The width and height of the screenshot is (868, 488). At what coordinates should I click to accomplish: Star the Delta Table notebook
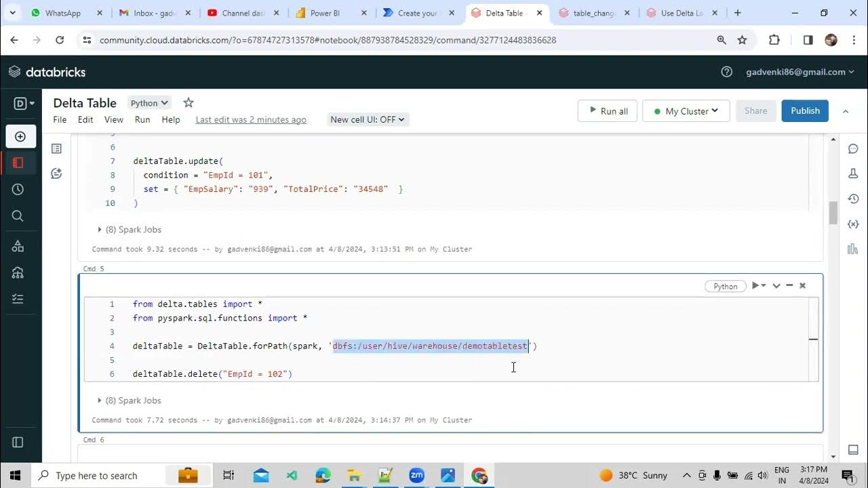click(189, 102)
